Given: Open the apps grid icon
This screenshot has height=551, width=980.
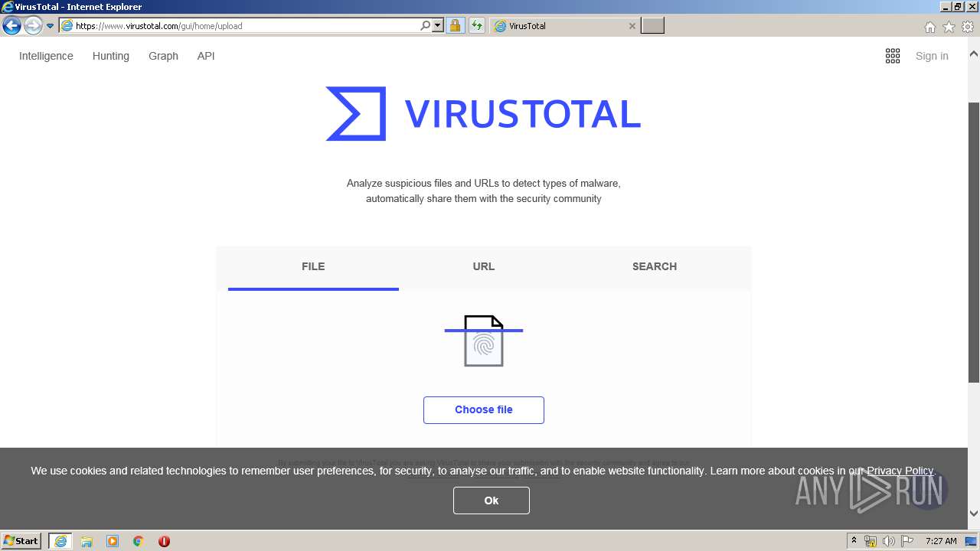Looking at the screenshot, I should pyautogui.click(x=893, y=56).
